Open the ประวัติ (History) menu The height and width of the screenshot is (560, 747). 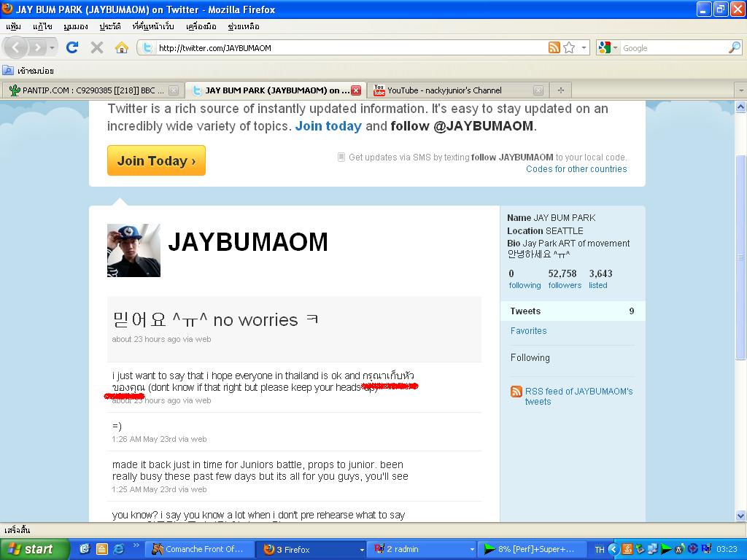110,26
